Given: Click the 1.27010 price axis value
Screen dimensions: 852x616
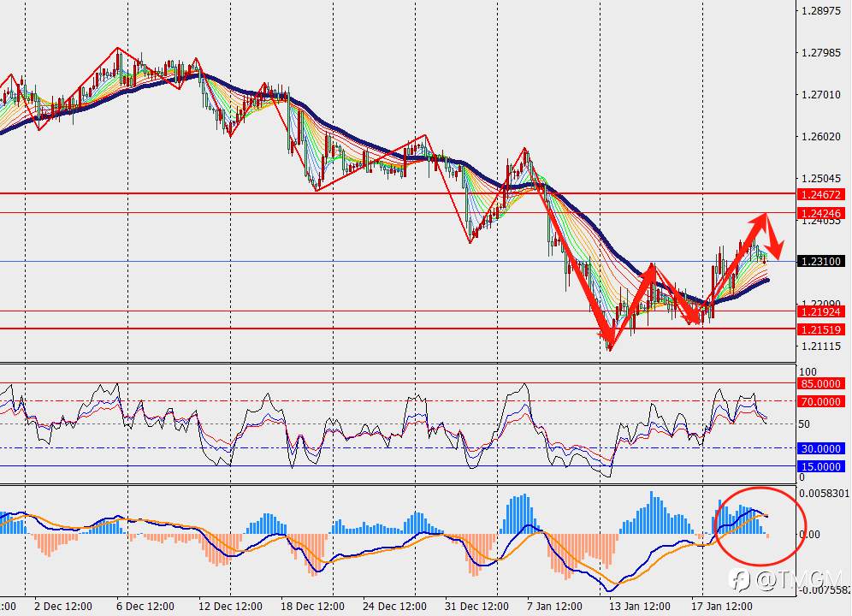Looking at the screenshot, I should click(821, 95).
